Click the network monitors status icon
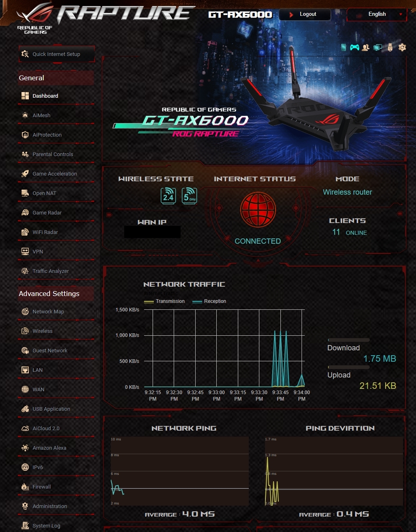Screen dimensions: 416x532 378,47
